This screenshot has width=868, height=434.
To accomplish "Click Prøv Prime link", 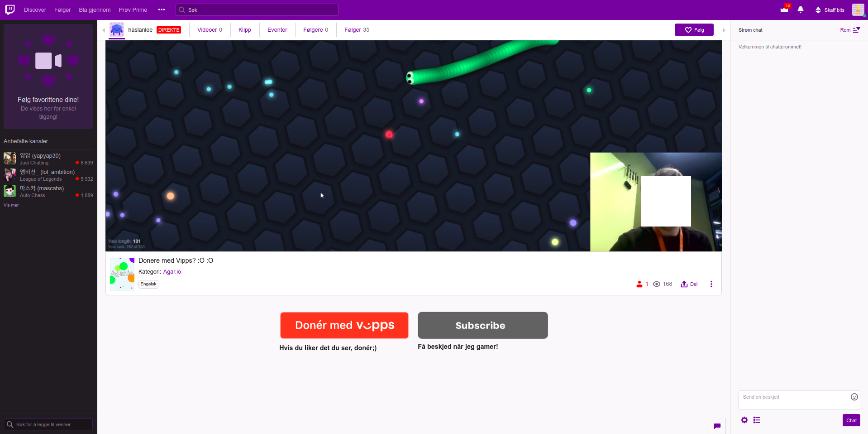I will 133,10.
